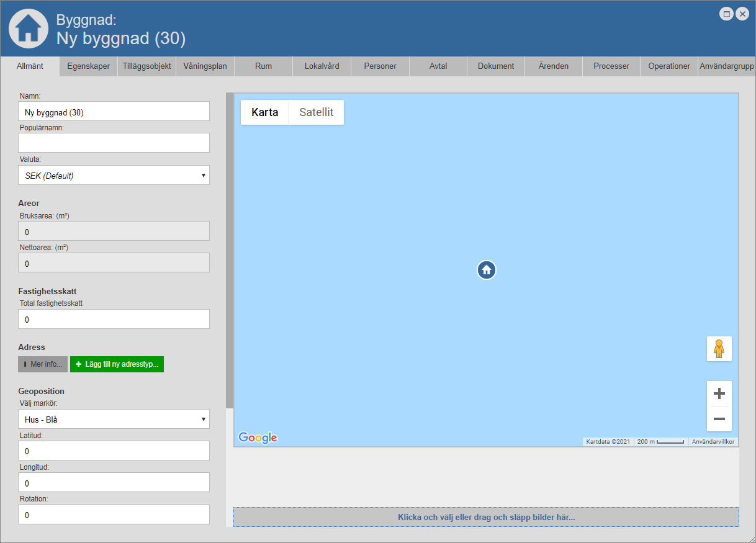The height and width of the screenshot is (543, 756).
Task: Select the Karta map view
Action: 264,112
